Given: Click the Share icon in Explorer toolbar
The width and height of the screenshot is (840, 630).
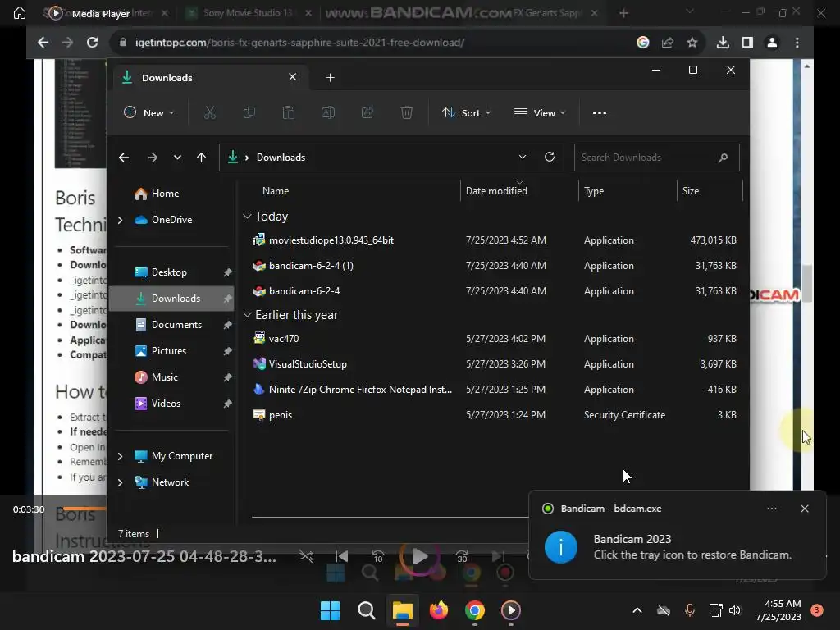Looking at the screenshot, I should pyautogui.click(x=367, y=112).
